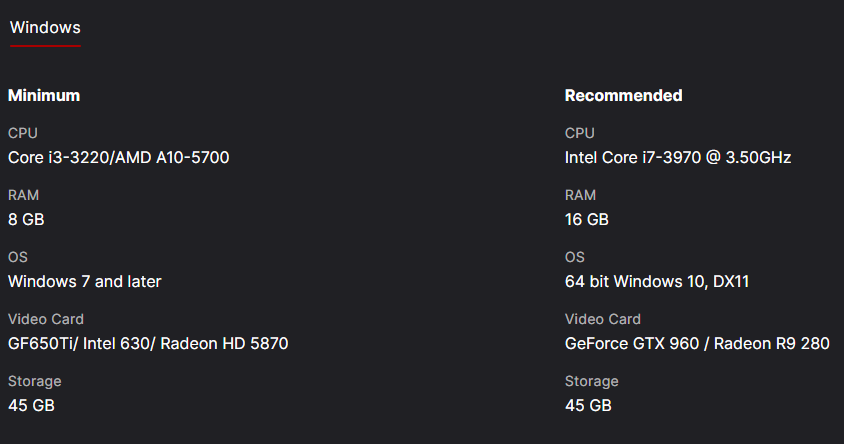Viewport: 844px width, 444px height.
Task: Select the Windows tab
Action: coord(45,27)
